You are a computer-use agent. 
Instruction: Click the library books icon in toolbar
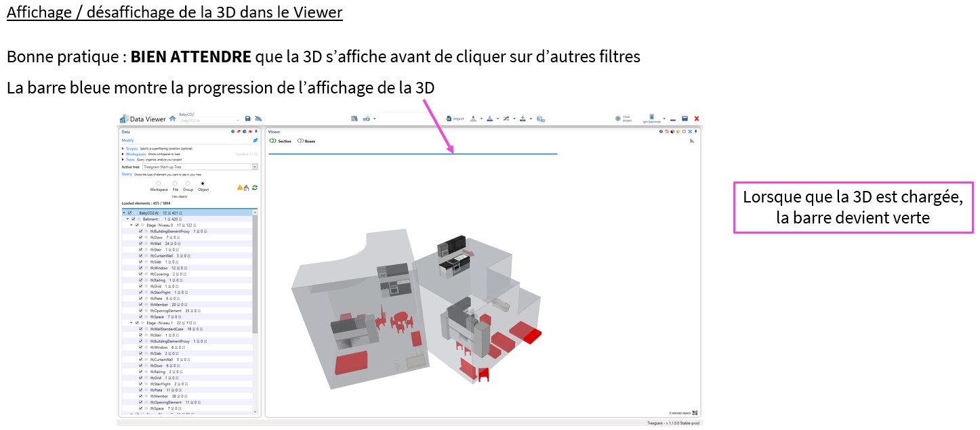354,119
